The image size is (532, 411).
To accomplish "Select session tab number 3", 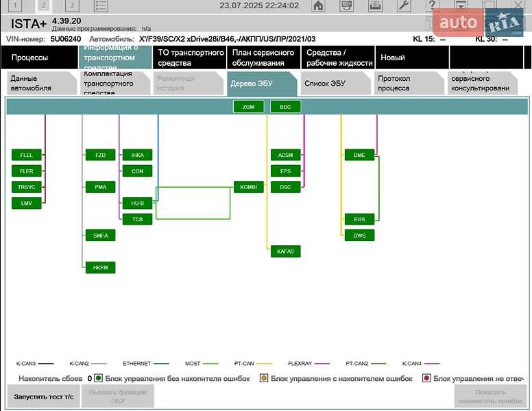I will pyautogui.click(x=71, y=6).
